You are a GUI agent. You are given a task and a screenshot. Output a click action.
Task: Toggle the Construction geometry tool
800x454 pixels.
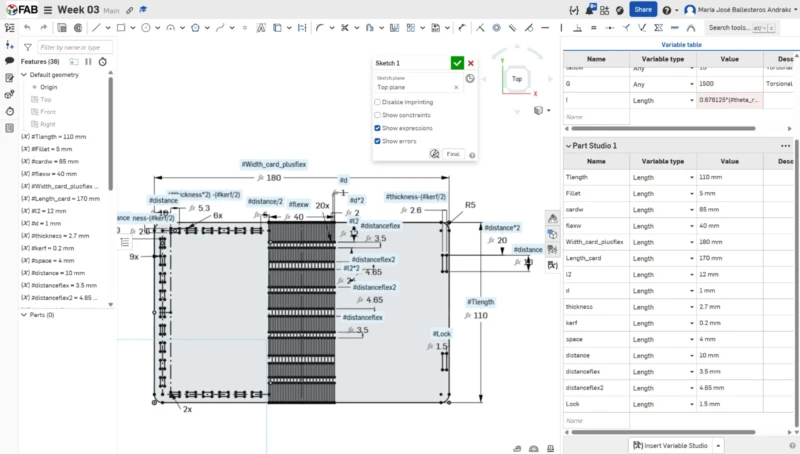click(x=302, y=28)
